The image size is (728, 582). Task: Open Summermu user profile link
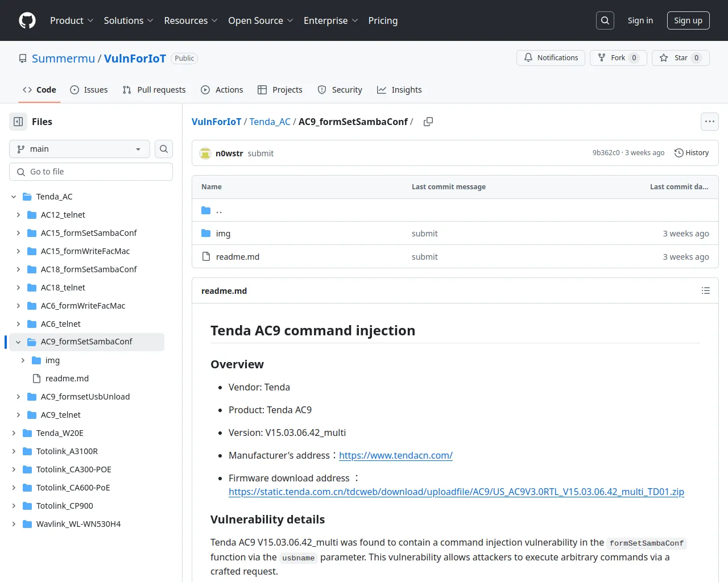click(63, 59)
